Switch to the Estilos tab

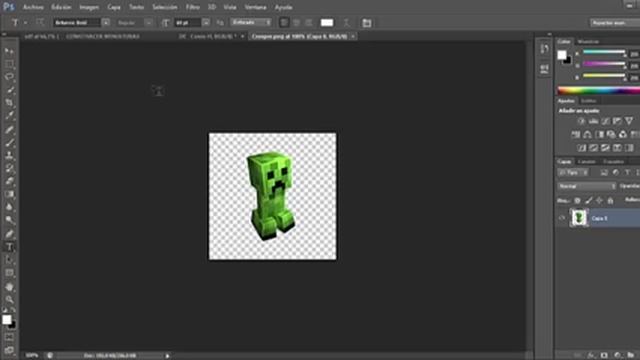tap(589, 101)
